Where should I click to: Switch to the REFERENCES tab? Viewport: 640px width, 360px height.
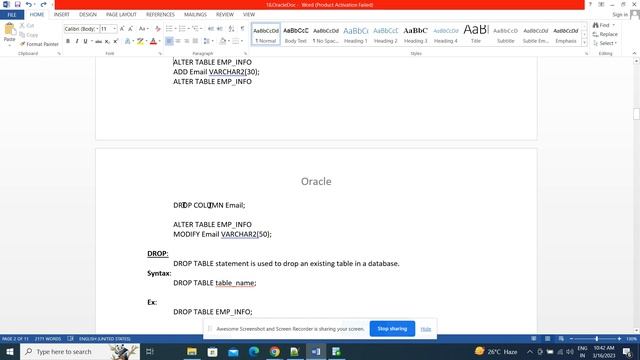[160, 14]
